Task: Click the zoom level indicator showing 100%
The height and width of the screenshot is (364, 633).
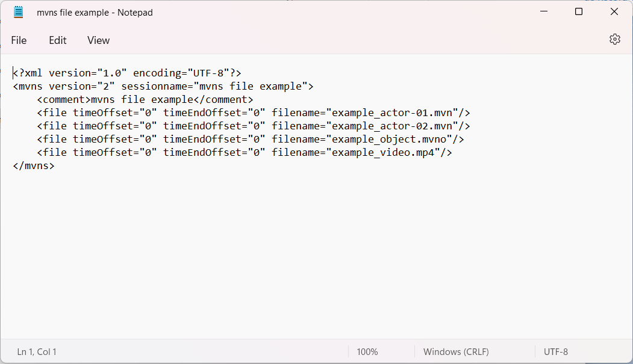Action: (367, 351)
